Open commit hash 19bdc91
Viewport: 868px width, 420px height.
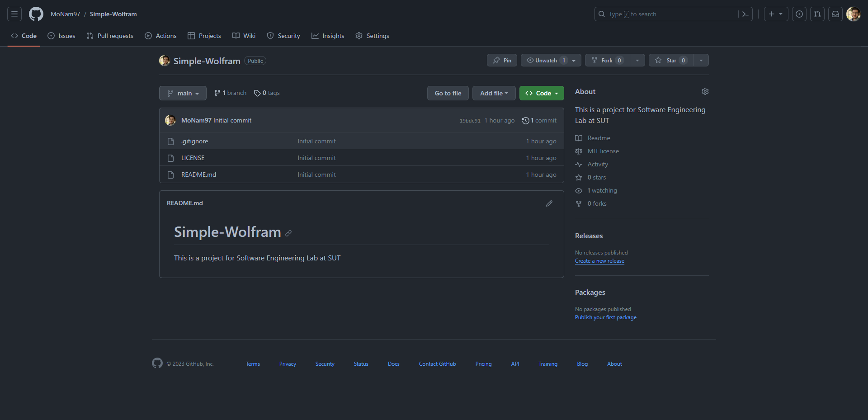[470, 121]
